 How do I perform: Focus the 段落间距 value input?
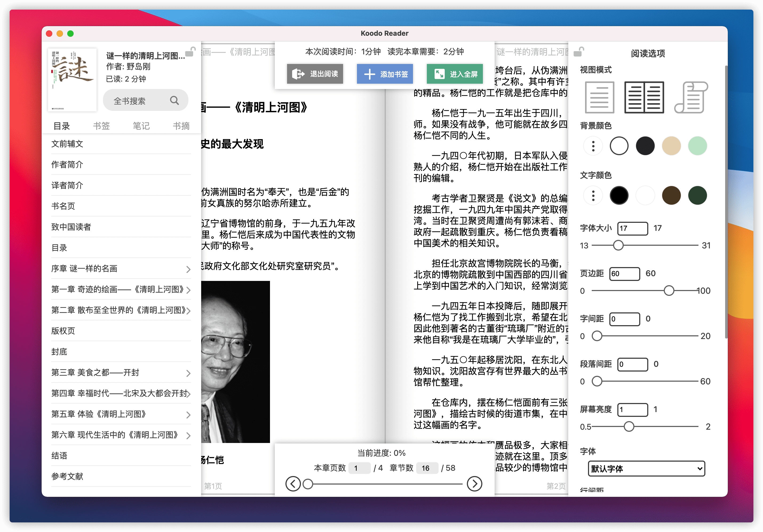coord(632,364)
